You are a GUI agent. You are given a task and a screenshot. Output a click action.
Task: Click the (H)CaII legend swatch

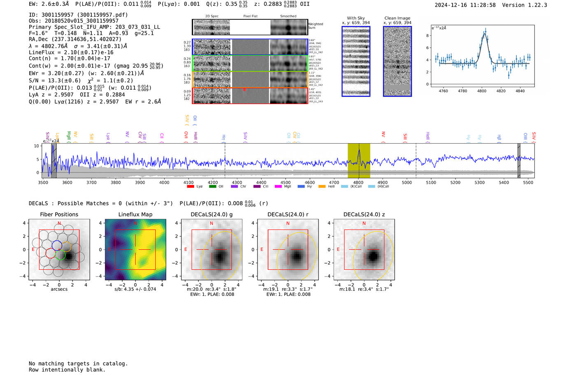372,187
